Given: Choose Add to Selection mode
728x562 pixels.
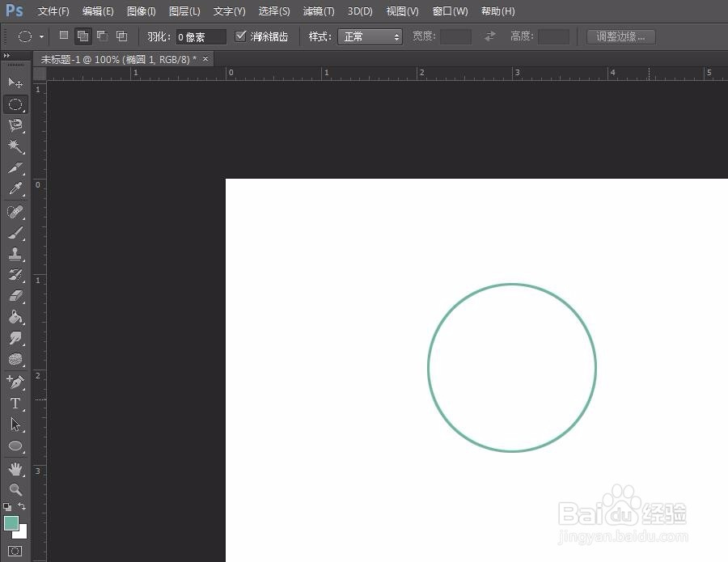Looking at the screenshot, I should click(83, 36).
